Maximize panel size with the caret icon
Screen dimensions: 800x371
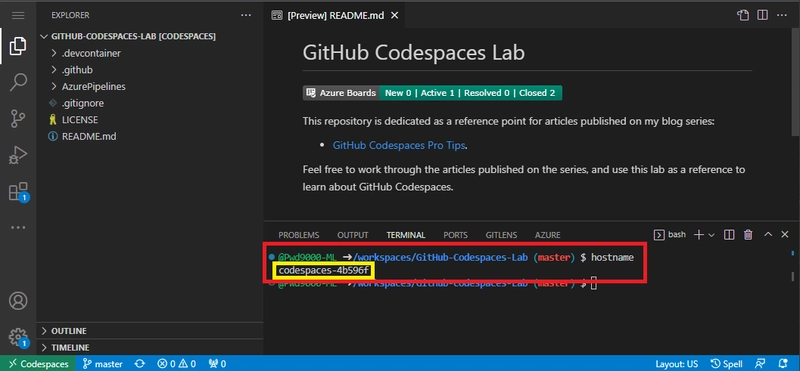pos(768,235)
